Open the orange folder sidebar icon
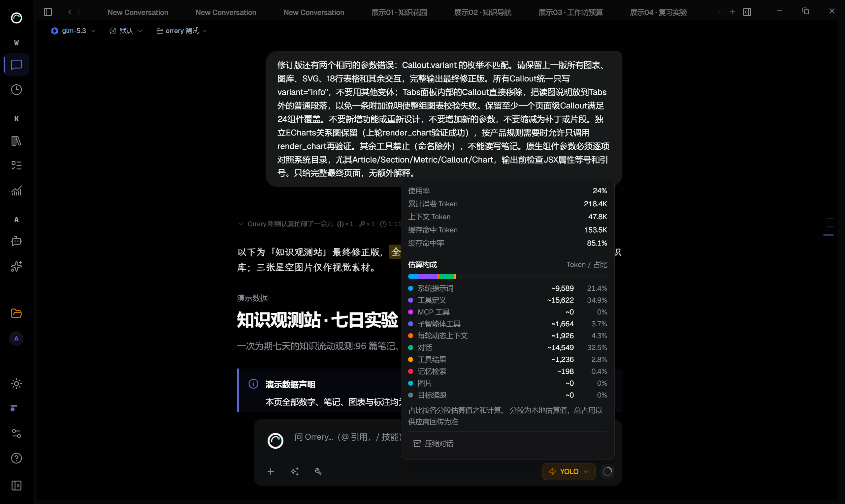The height and width of the screenshot is (504, 845). pyautogui.click(x=16, y=313)
